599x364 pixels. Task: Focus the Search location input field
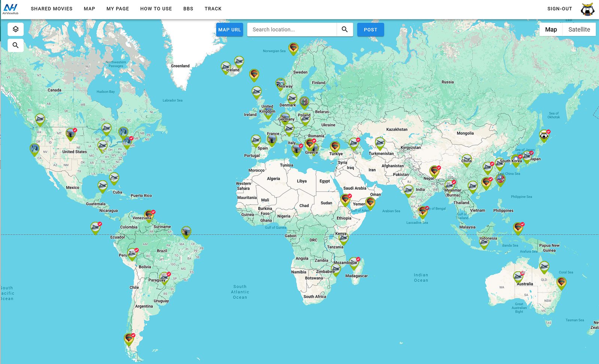[292, 30]
